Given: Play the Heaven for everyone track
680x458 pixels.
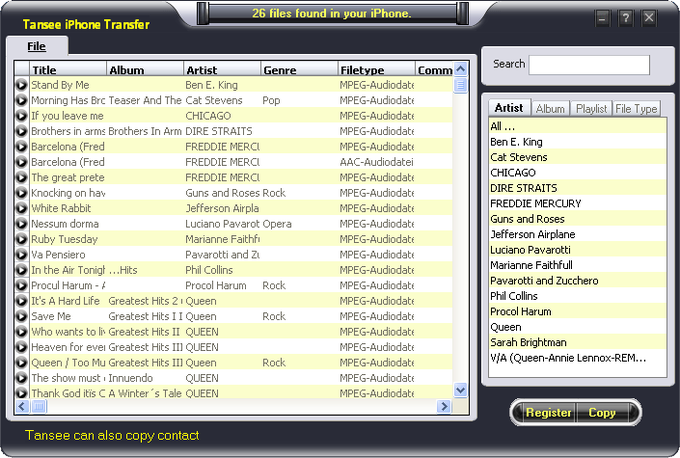Looking at the screenshot, I should coord(21,347).
